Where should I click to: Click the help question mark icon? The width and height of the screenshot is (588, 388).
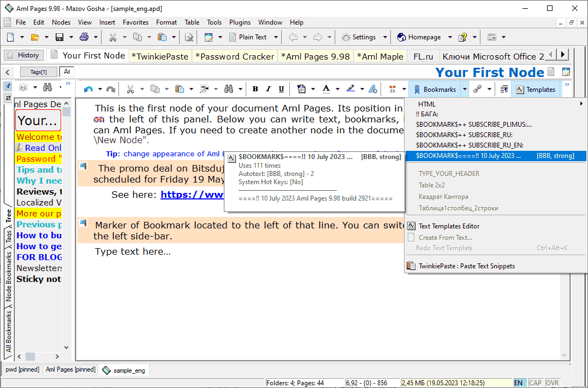coord(463,37)
